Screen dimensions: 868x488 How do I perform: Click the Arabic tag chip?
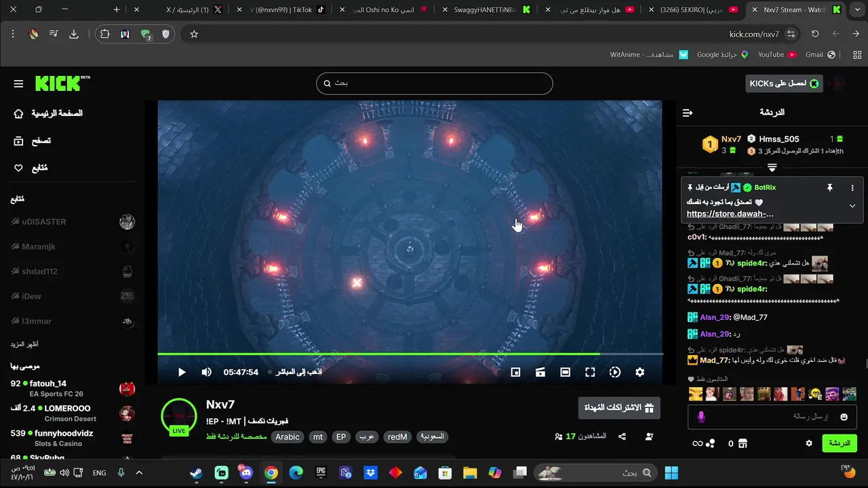coord(288,437)
